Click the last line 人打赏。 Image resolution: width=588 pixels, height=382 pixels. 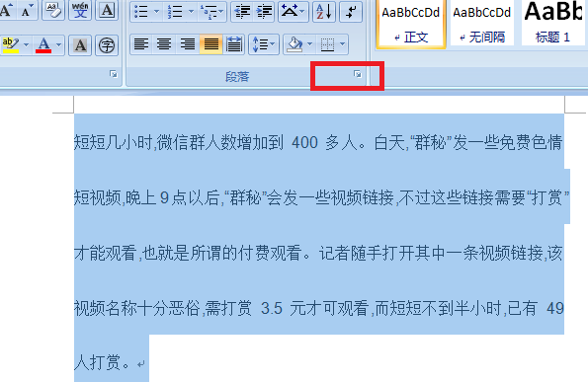(x=103, y=363)
